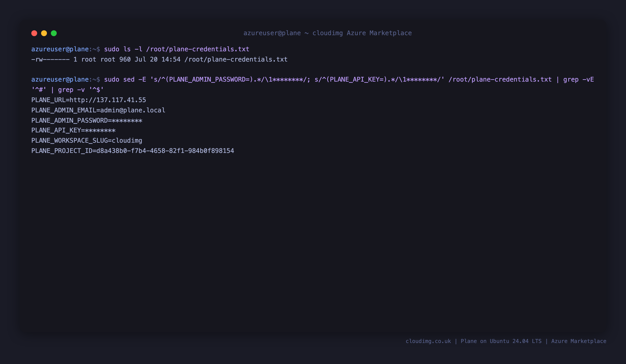626x364 pixels.
Task: Click the yellow minimize window button
Action: [44, 33]
